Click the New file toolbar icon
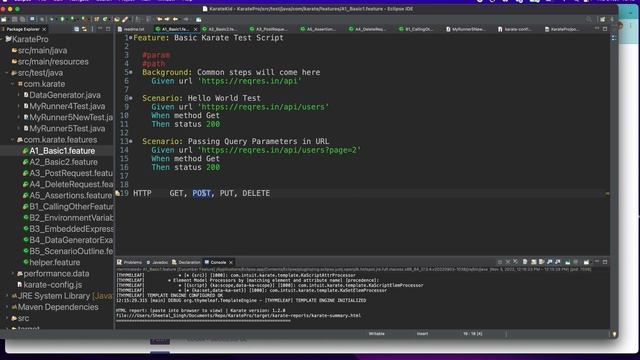Screen dimensions: 640x360 pos(4,19)
